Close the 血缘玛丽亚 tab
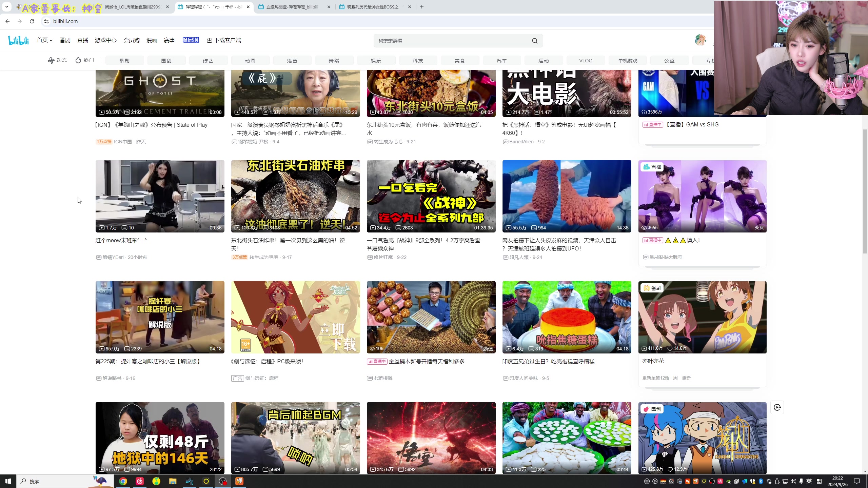 click(329, 7)
